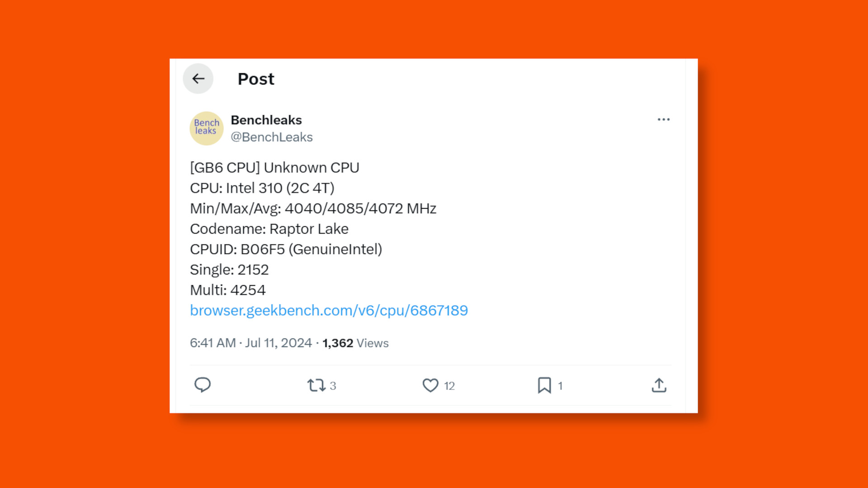Click the @BenchLeaks username
The width and height of the screenshot is (868, 488).
point(271,137)
